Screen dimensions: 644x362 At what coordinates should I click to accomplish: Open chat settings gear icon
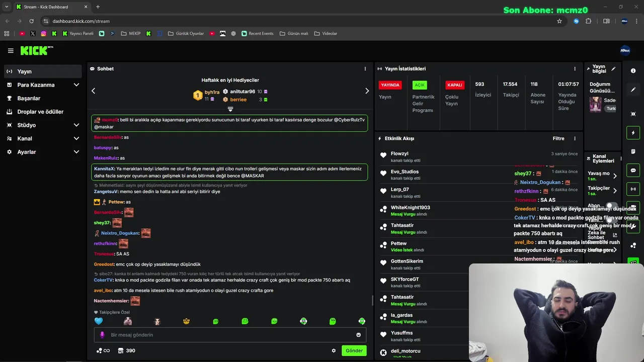pyautogui.click(x=334, y=351)
